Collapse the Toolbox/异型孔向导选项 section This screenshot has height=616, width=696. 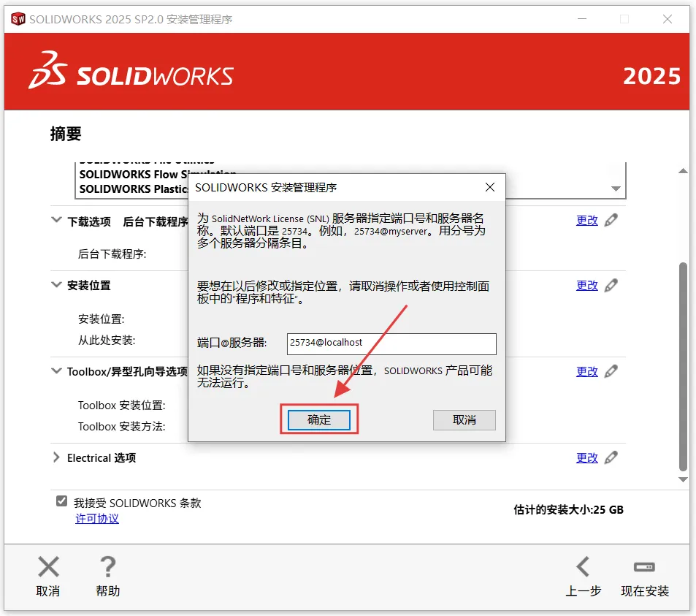click(56, 371)
